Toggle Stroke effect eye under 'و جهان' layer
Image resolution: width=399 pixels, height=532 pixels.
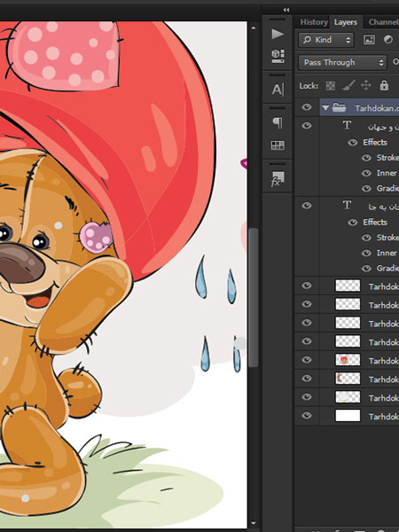point(366,158)
